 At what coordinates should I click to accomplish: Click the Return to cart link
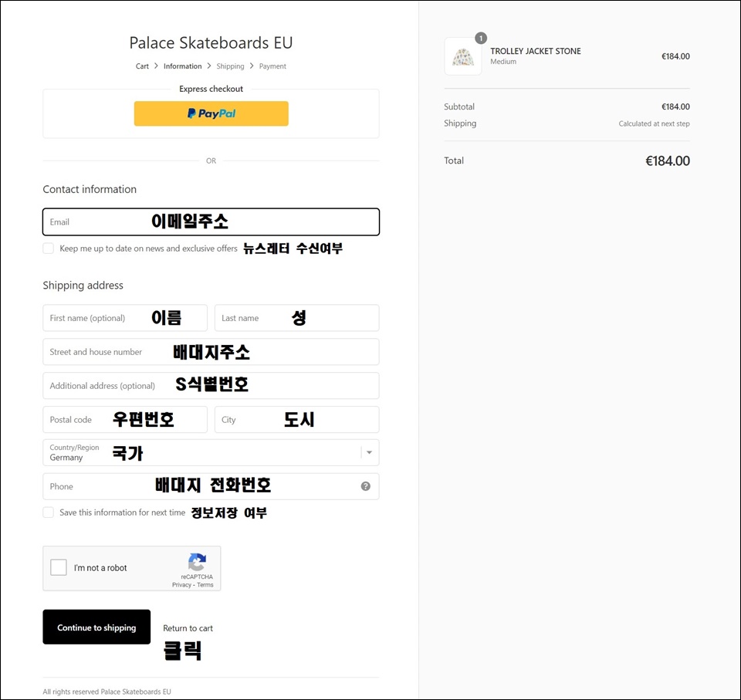188,628
